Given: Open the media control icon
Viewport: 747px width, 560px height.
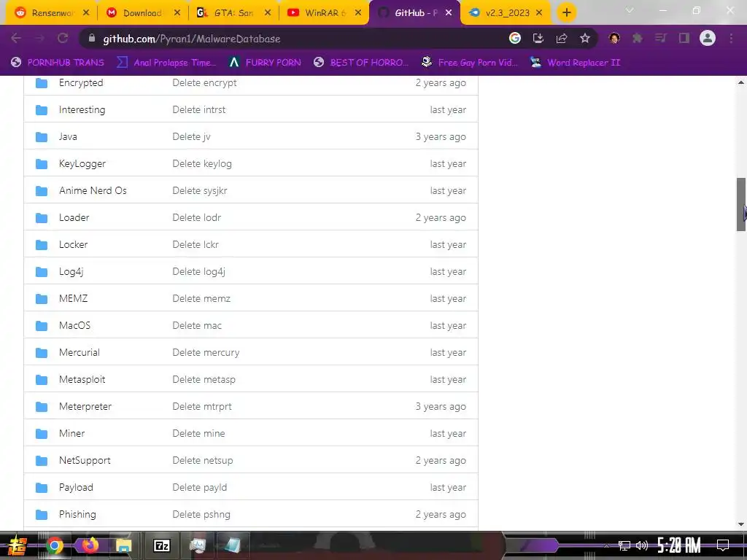Looking at the screenshot, I should tap(661, 39).
